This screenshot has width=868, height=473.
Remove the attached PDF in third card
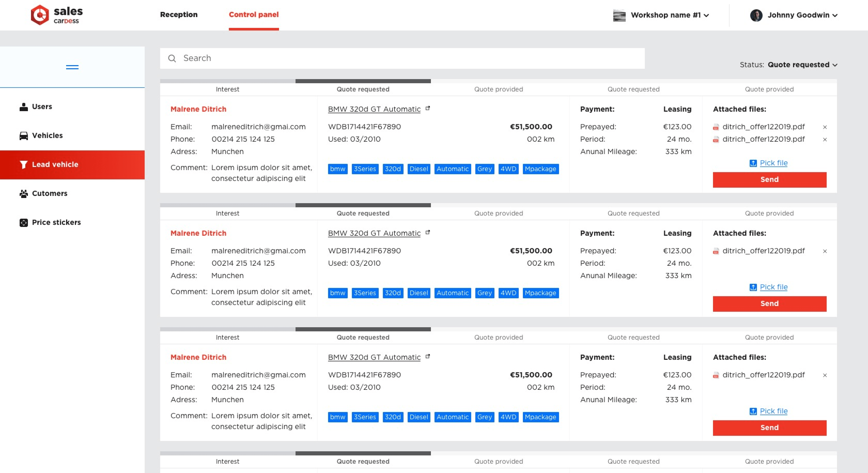(825, 375)
